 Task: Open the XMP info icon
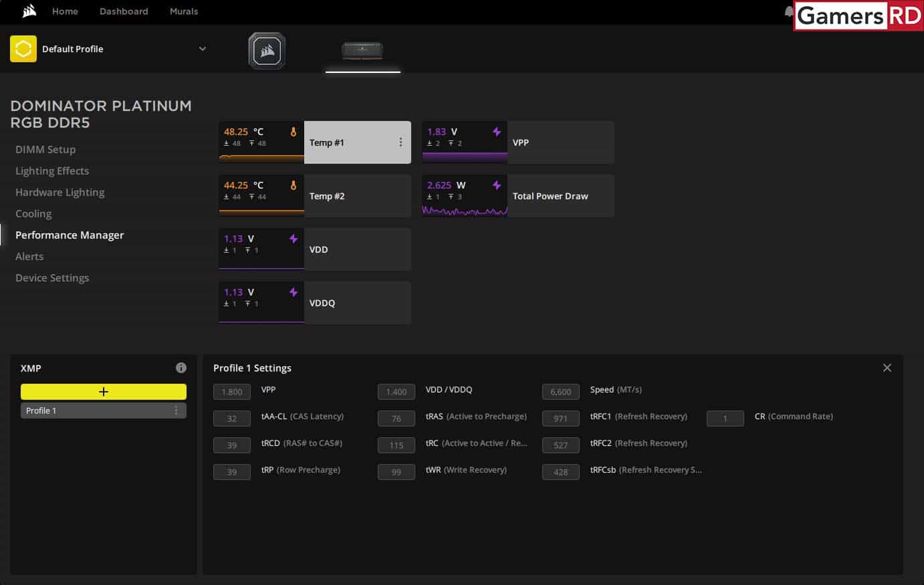pyautogui.click(x=181, y=368)
